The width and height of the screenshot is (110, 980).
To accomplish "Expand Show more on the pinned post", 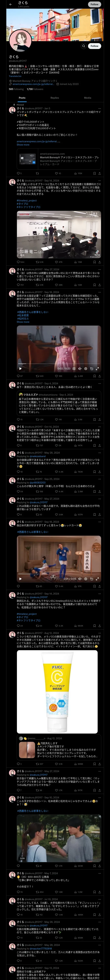I will (x=23, y=145).
